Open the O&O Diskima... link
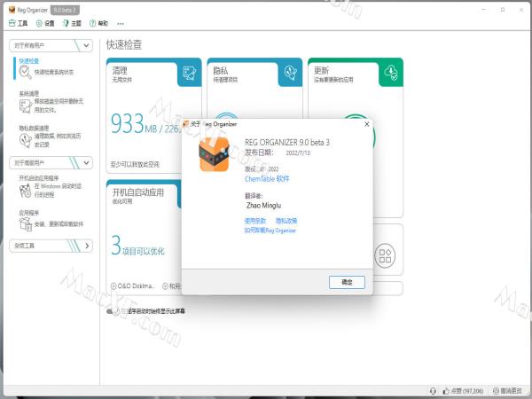 133,286
